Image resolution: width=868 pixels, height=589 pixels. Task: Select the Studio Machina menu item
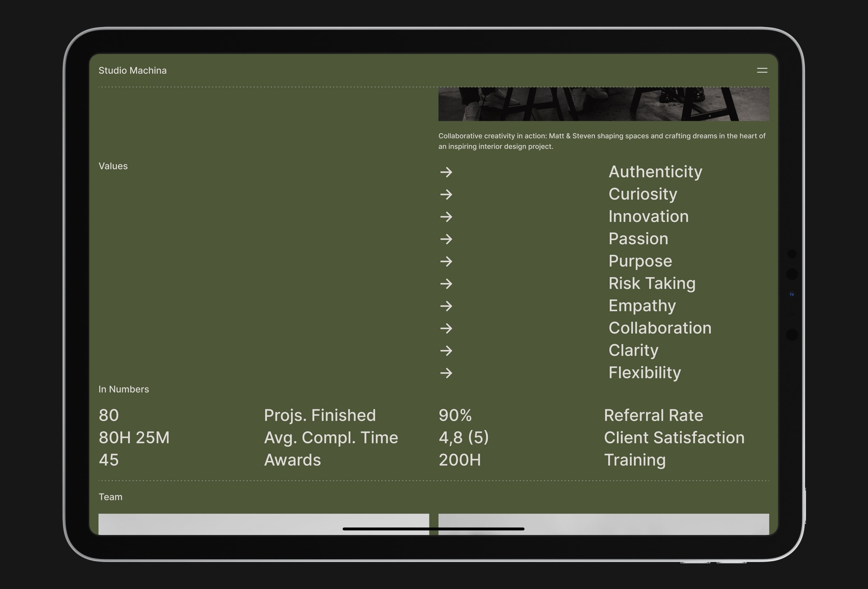[x=132, y=70]
